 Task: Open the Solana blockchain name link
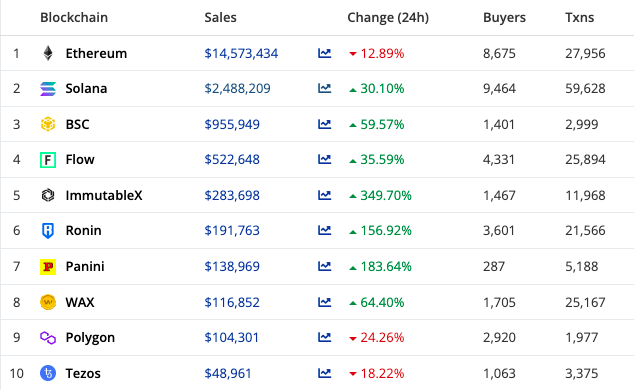point(87,89)
